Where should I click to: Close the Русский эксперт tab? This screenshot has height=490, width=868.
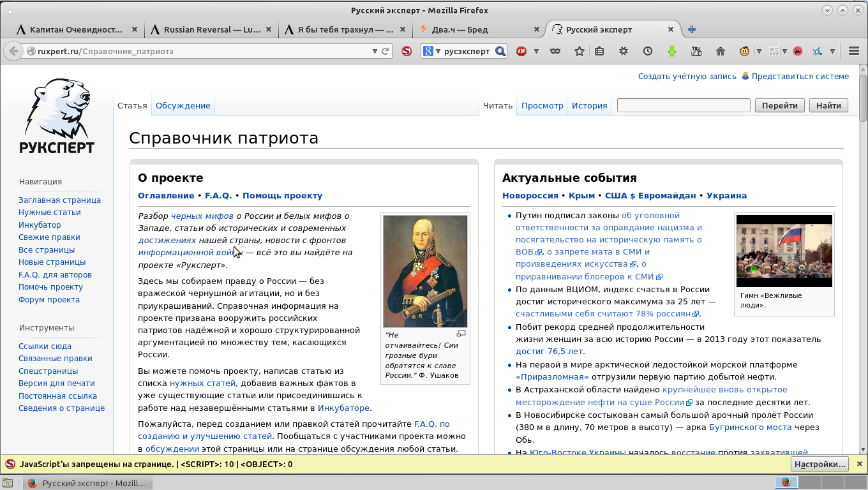pos(670,29)
